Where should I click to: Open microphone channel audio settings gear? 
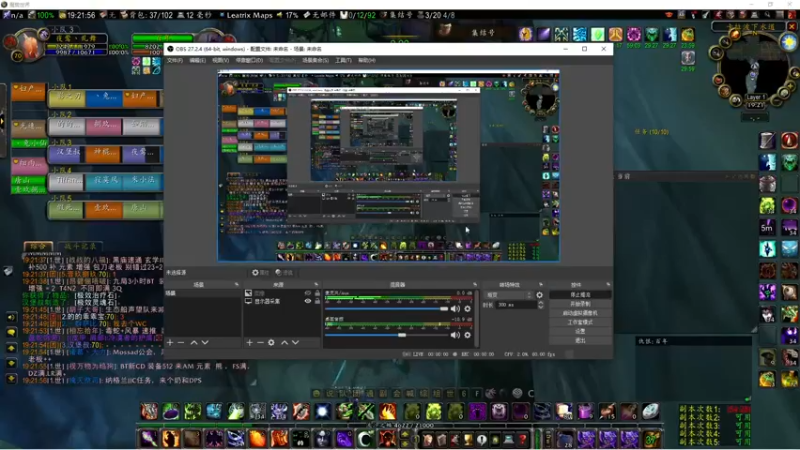pyautogui.click(x=467, y=309)
